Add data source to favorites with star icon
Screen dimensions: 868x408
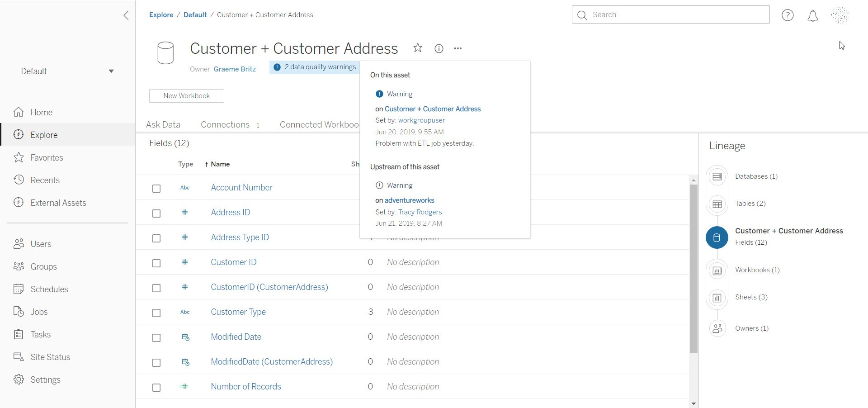tap(418, 48)
